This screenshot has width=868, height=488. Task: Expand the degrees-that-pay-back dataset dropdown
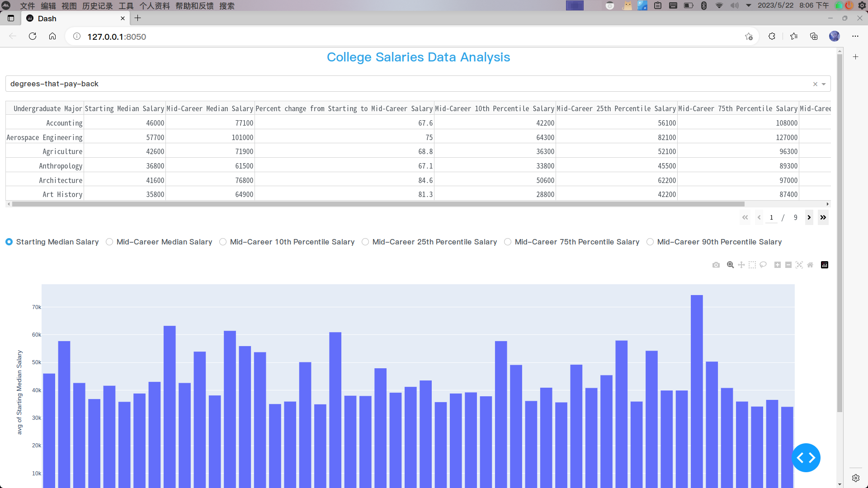point(824,84)
